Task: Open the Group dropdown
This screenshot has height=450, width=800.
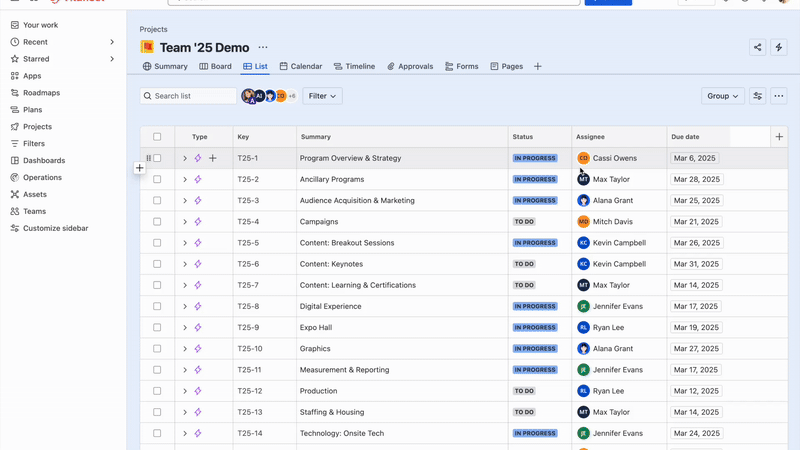Action: coord(722,96)
